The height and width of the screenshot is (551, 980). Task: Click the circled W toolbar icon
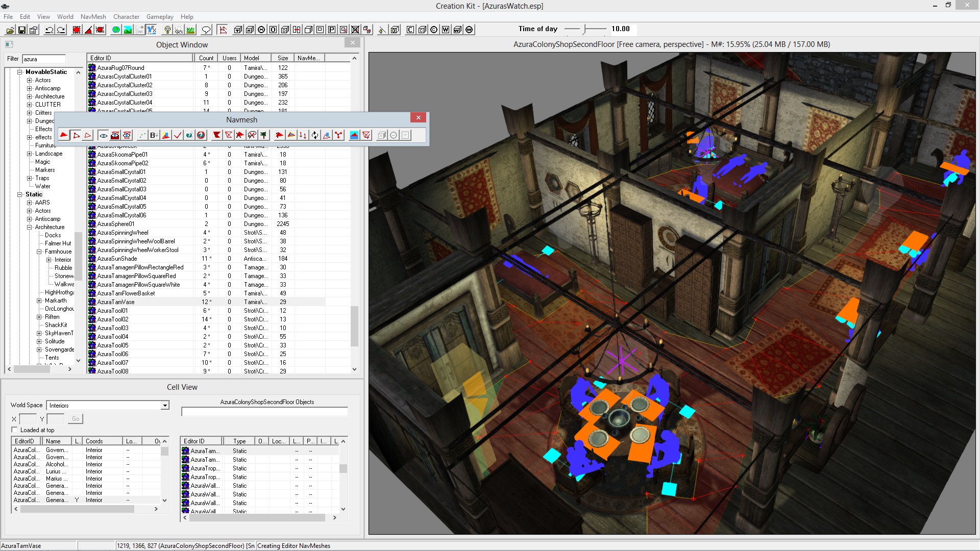point(469,30)
